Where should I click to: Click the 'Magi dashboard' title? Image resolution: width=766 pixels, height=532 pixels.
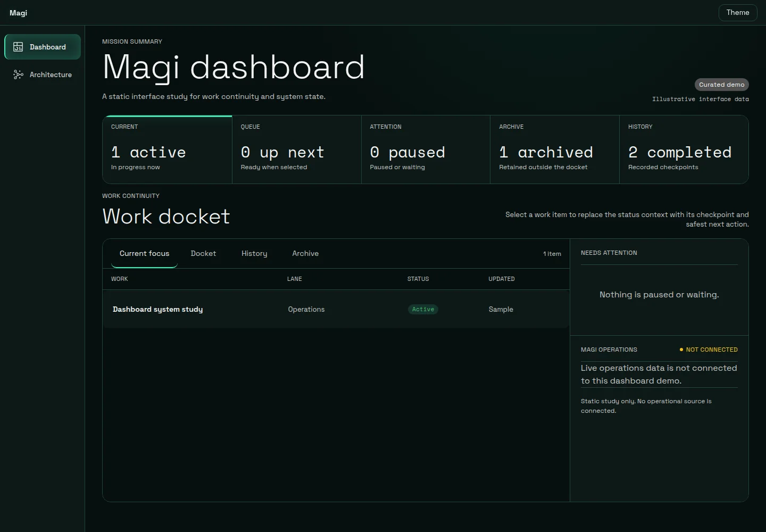tap(234, 68)
